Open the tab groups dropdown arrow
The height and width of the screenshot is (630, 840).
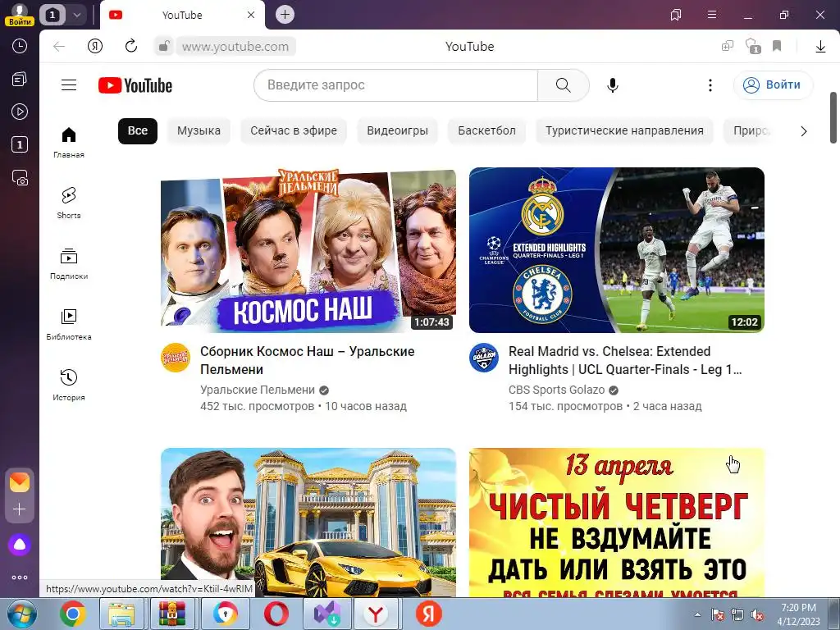click(76, 15)
